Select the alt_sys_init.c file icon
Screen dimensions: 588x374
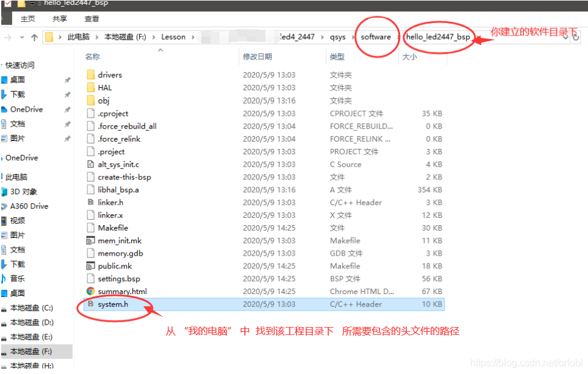[90, 164]
